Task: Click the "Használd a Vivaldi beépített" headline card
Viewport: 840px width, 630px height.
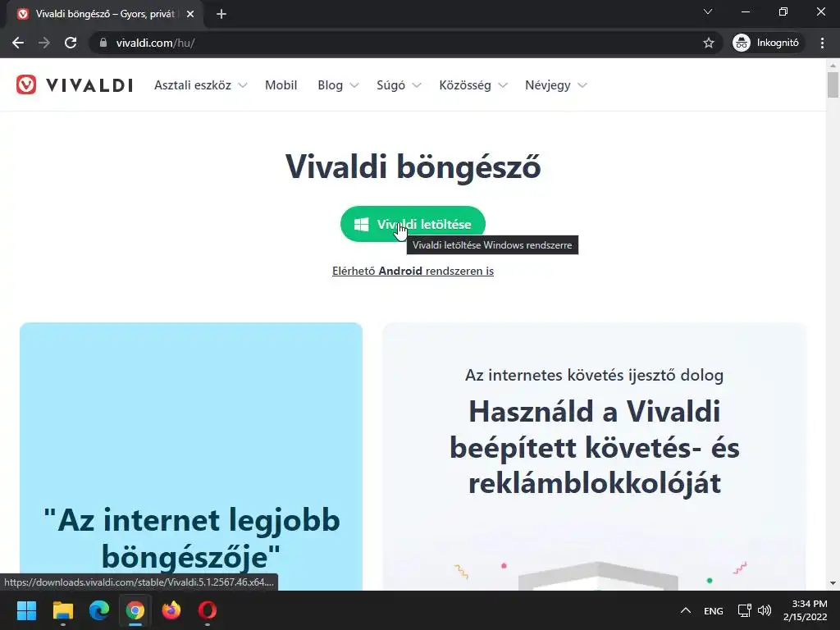Action: click(594, 456)
